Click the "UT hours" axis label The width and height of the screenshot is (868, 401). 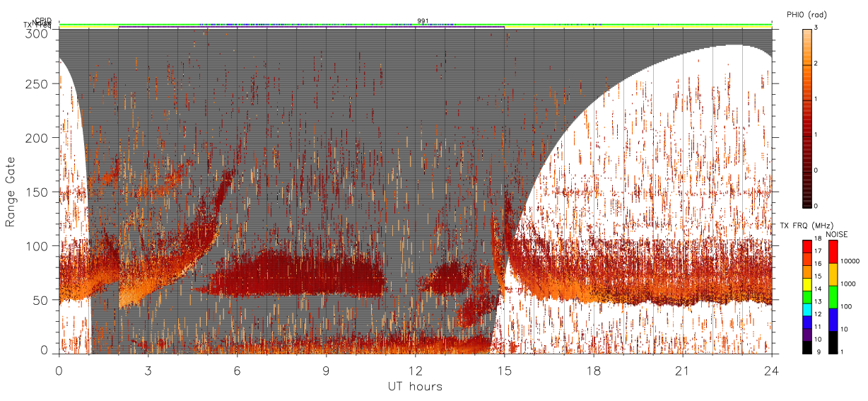[x=414, y=386]
